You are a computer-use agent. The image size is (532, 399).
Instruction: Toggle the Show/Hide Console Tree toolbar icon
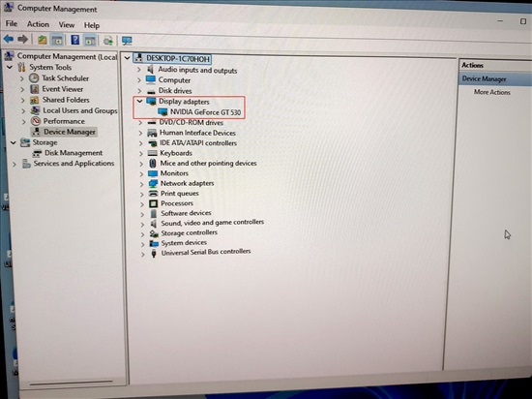click(57, 40)
